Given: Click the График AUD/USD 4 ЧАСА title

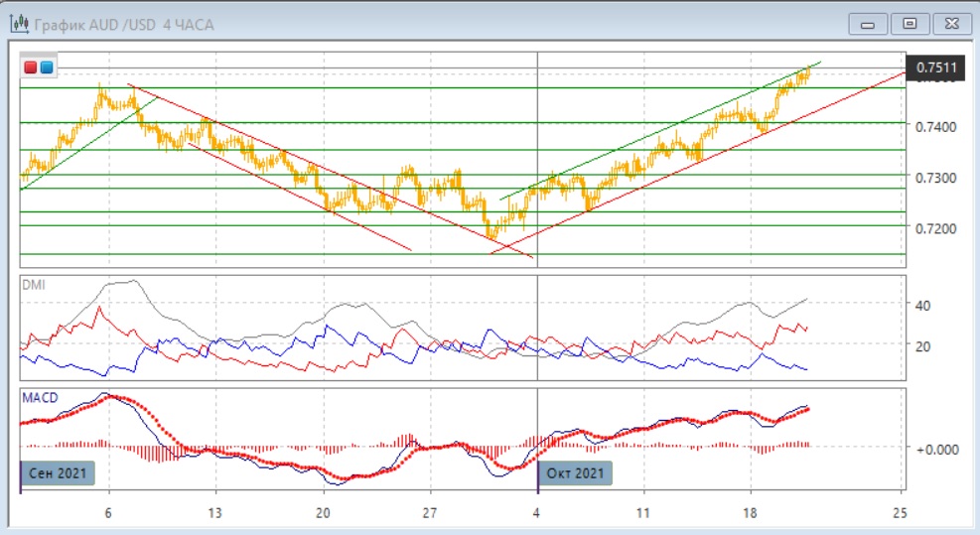Looking at the screenshot, I should click(123, 24).
